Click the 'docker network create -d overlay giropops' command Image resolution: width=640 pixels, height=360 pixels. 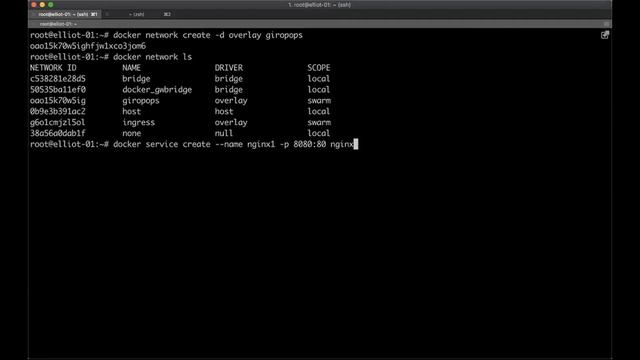pyautogui.click(x=208, y=35)
